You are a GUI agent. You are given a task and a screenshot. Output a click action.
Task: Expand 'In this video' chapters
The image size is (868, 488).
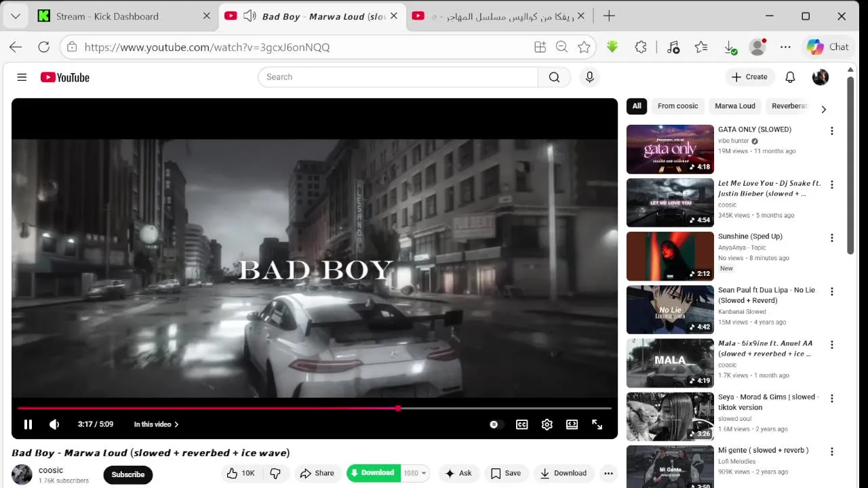(156, 424)
